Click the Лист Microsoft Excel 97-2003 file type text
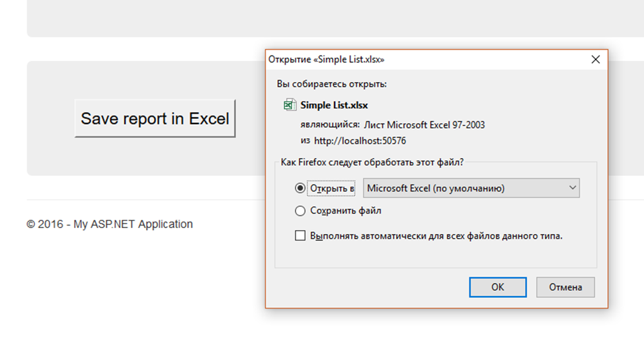 pyautogui.click(x=424, y=125)
